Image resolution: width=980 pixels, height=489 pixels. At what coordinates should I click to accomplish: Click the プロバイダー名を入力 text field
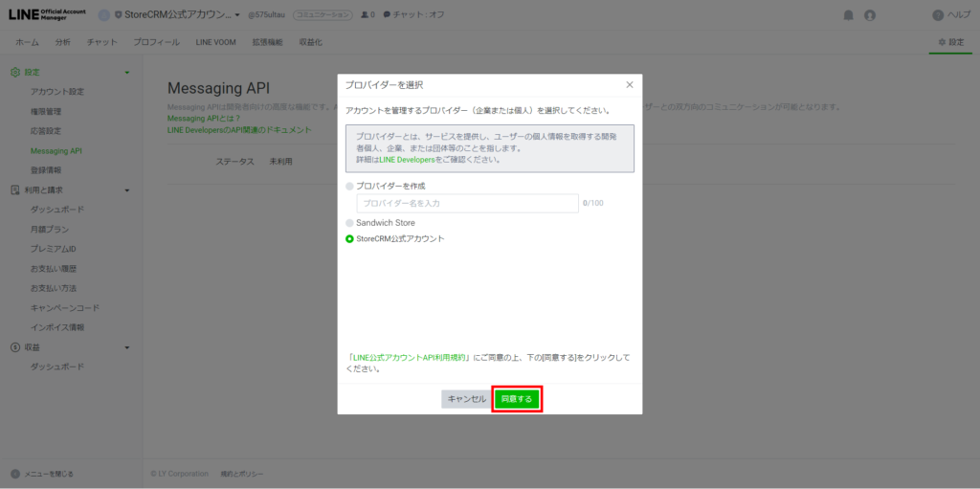click(467, 203)
